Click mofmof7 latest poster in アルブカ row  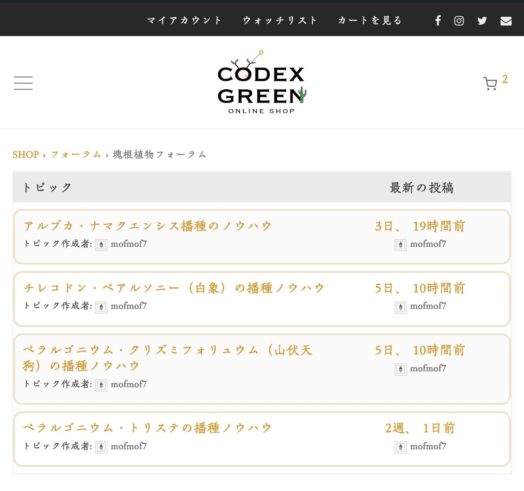coord(428,244)
